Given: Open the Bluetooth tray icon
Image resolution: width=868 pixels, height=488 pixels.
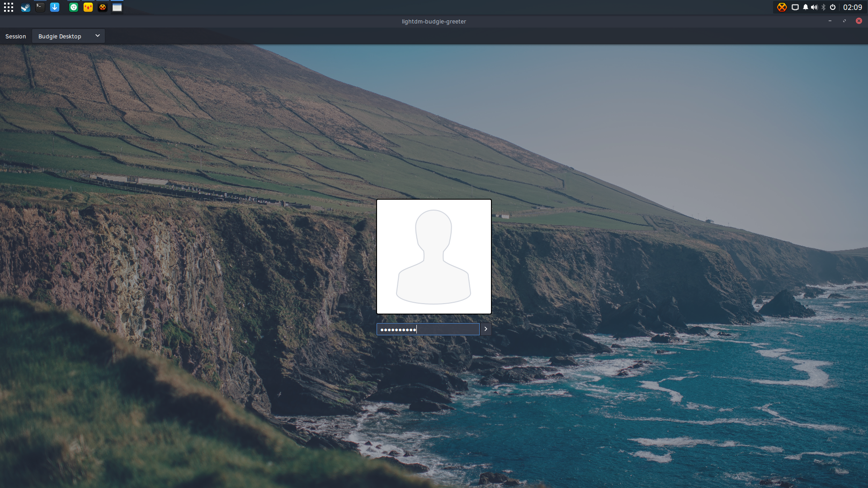Looking at the screenshot, I should click(824, 7).
